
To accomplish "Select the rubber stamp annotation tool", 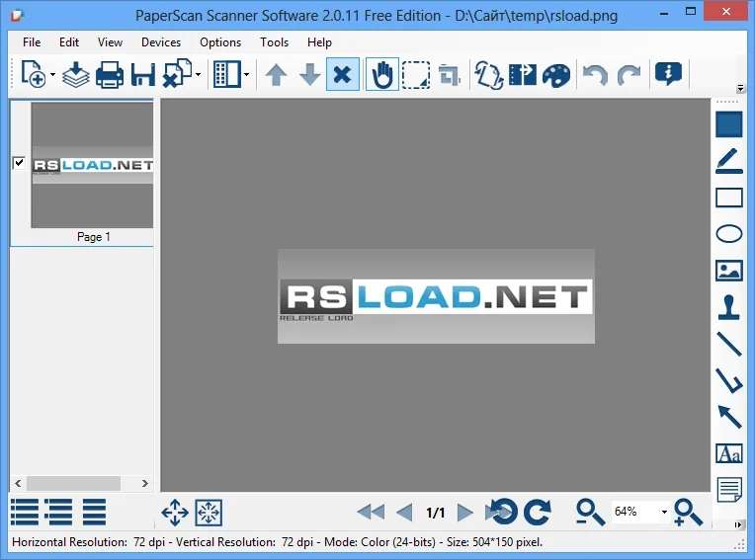I will [x=728, y=306].
